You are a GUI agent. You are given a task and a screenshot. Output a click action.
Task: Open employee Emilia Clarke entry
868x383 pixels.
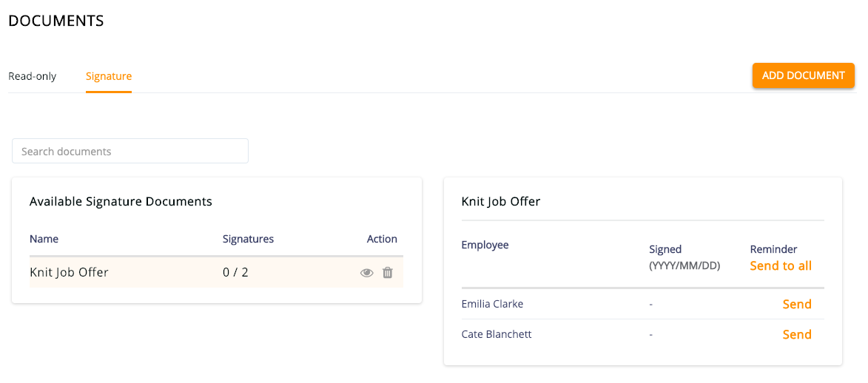click(x=493, y=304)
